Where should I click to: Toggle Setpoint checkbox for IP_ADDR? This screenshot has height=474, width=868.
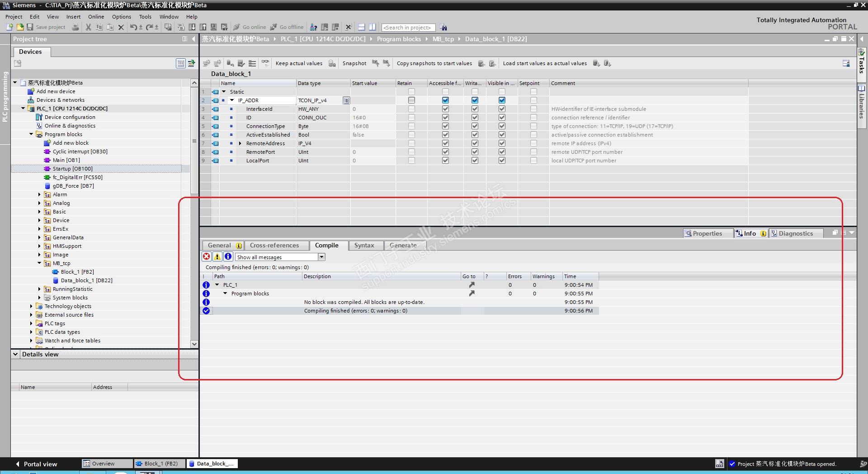pos(533,100)
